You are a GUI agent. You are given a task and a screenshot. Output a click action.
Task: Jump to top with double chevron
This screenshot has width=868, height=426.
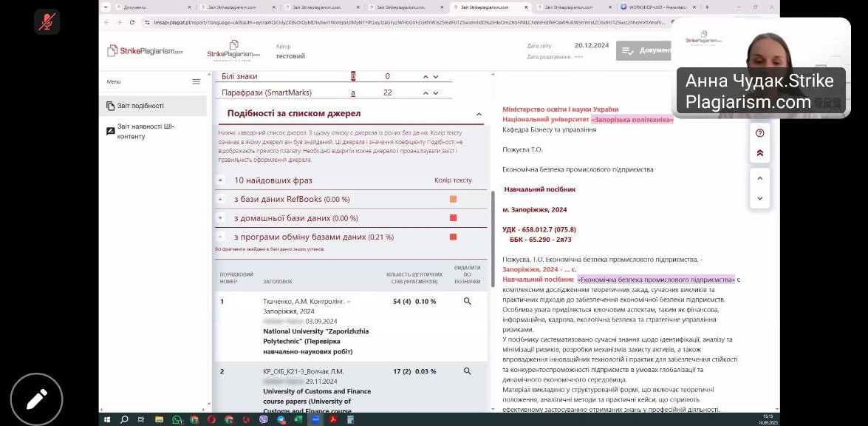759,153
